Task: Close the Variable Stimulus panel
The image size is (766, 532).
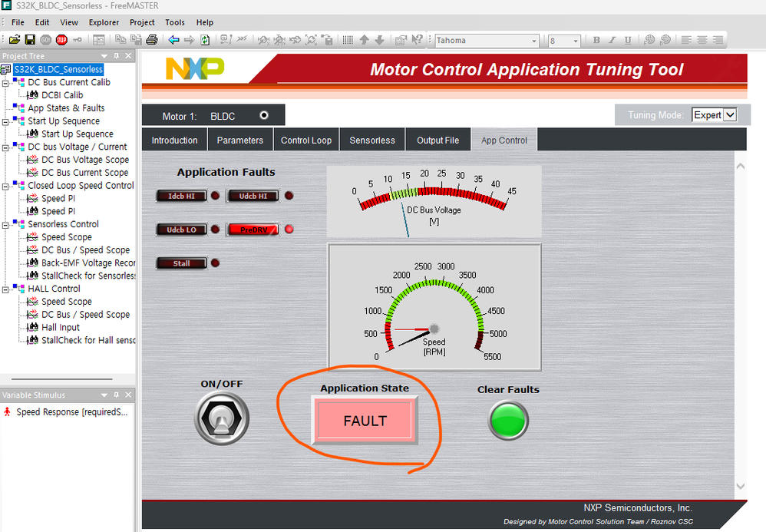Action: tap(128, 395)
